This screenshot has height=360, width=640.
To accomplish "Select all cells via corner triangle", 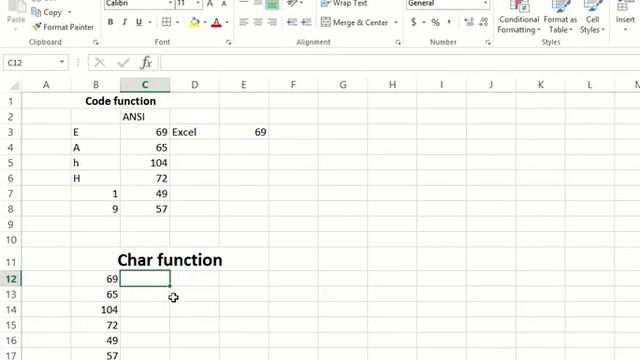I will pyautogui.click(x=14, y=85).
